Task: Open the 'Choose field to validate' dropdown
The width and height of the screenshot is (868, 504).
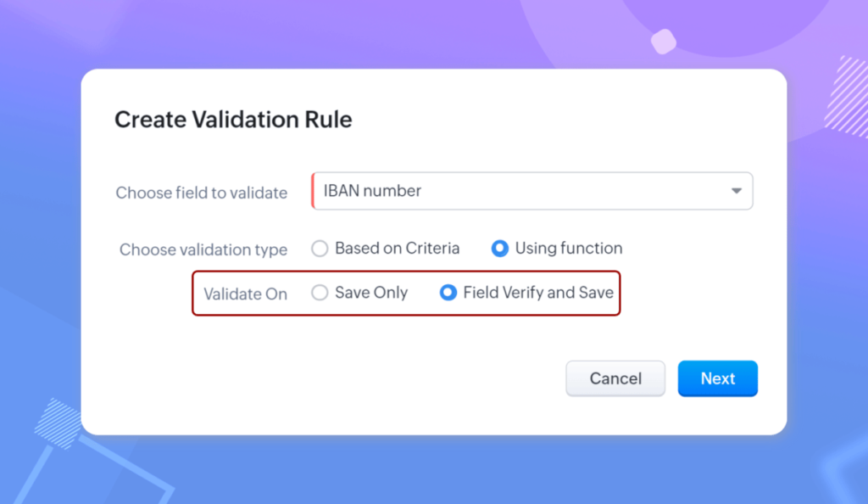Action: (531, 191)
